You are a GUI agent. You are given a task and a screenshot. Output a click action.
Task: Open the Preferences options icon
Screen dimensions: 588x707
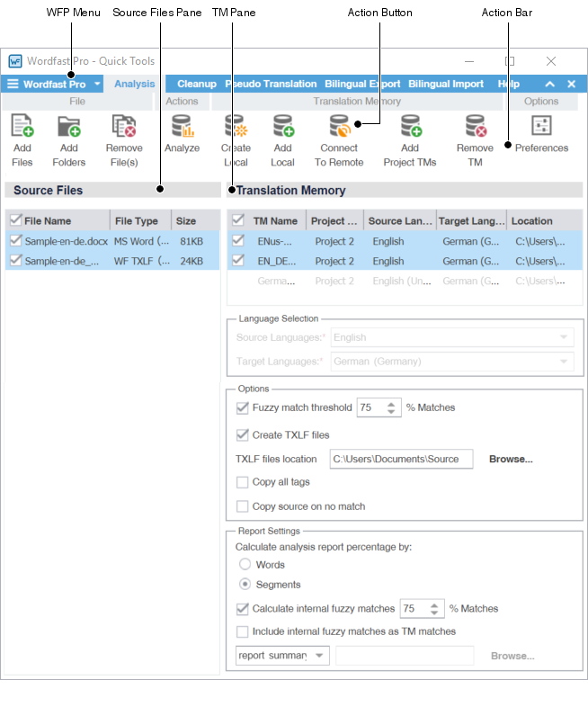pyautogui.click(x=541, y=125)
